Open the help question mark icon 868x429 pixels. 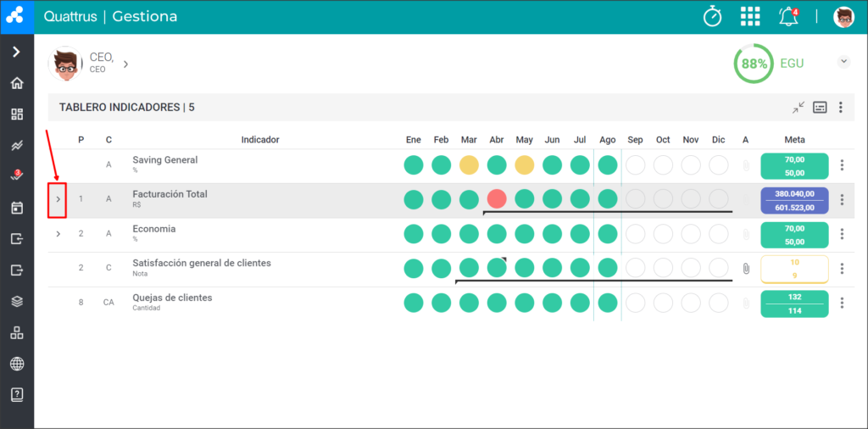coord(17,395)
